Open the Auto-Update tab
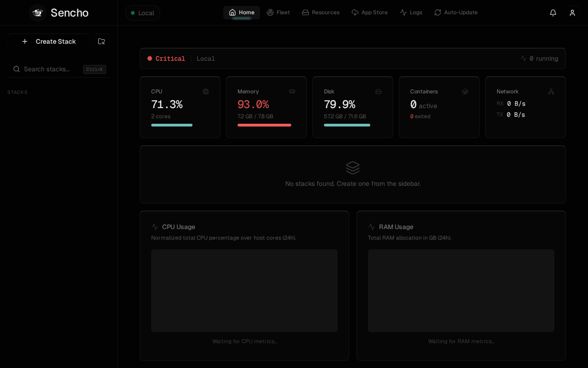This screenshot has height=368, width=588. [456, 12]
